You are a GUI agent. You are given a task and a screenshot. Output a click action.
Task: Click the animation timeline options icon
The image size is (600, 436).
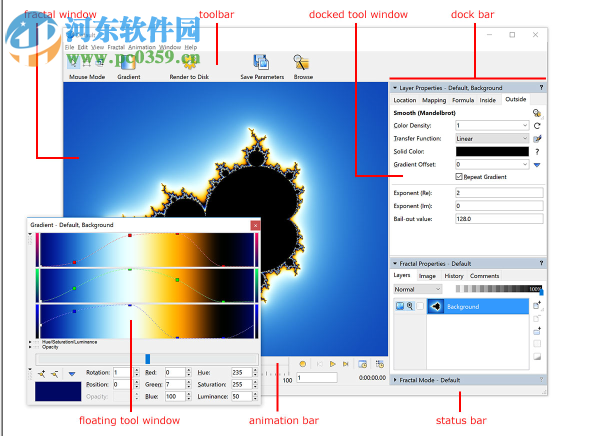pyautogui.click(x=379, y=364)
